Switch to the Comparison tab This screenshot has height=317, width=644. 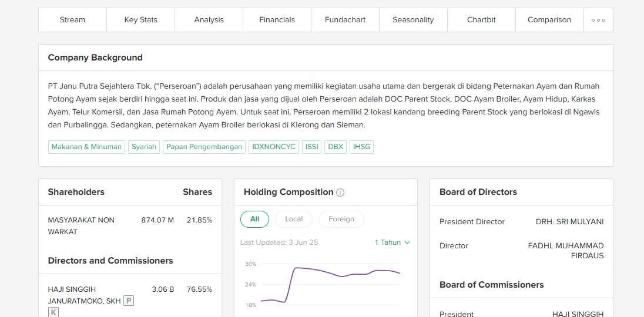(549, 20)
